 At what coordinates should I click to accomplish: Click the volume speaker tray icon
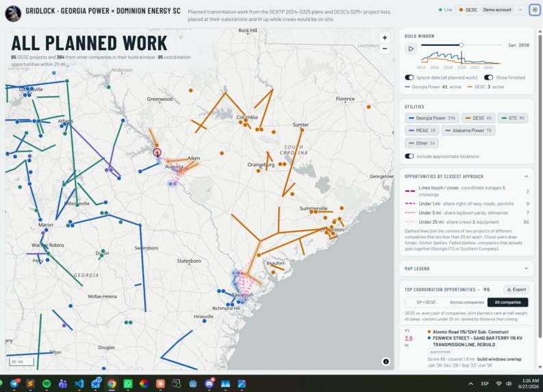click(509, 383)
